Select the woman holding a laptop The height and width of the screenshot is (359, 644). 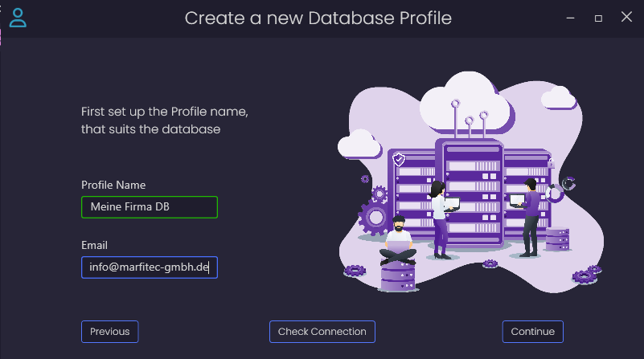pyautogui.click(x=441, y=219)
